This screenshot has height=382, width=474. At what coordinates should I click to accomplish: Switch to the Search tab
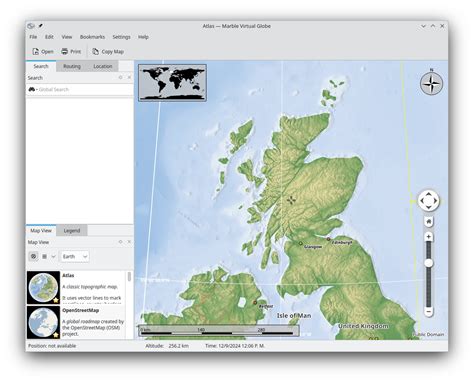[x=41, y=66]
